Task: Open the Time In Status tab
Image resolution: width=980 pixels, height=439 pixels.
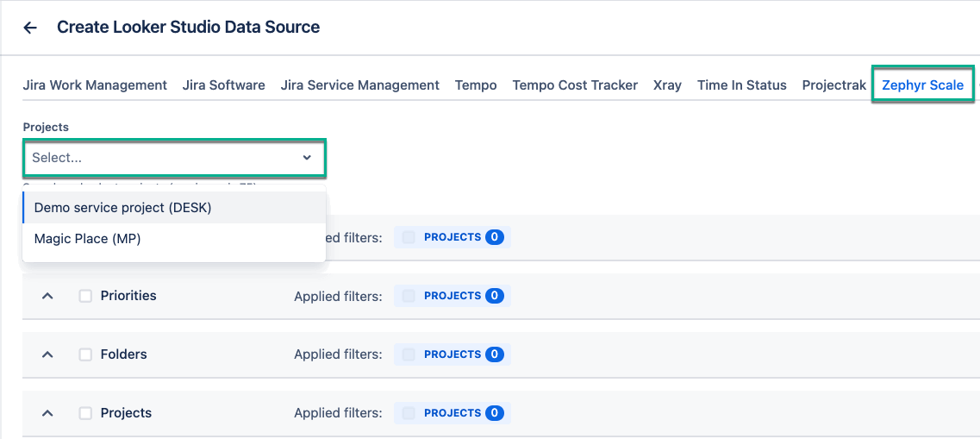Action: point(742,85)
